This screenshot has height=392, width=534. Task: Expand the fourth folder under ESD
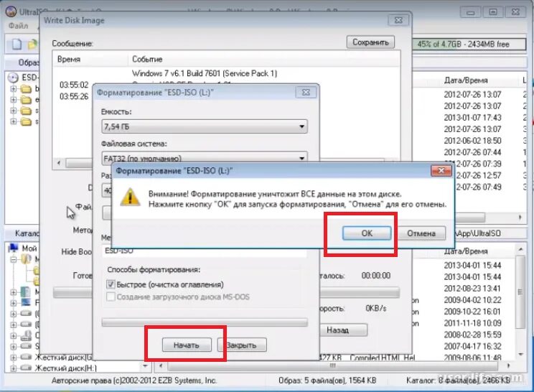tap(13, 121)
